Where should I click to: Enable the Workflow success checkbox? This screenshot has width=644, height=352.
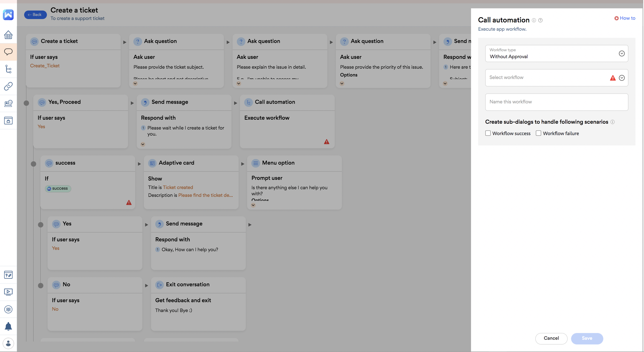488,133
